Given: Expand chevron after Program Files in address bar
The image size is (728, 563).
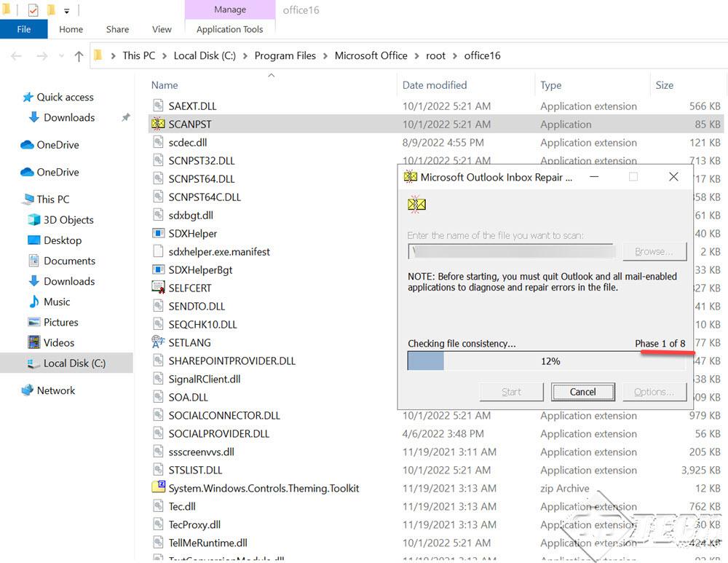Looking at the screenshot, I should 325,56.
